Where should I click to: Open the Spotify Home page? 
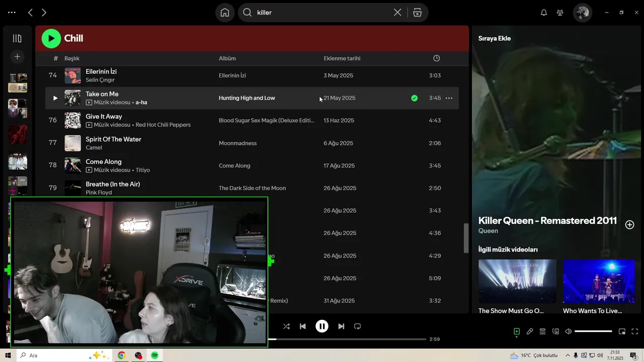tap(225, 13)
